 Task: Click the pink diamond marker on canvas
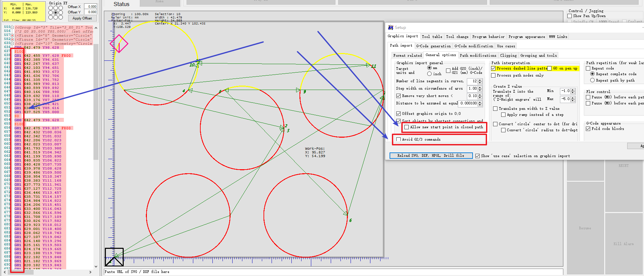point(119,44)
